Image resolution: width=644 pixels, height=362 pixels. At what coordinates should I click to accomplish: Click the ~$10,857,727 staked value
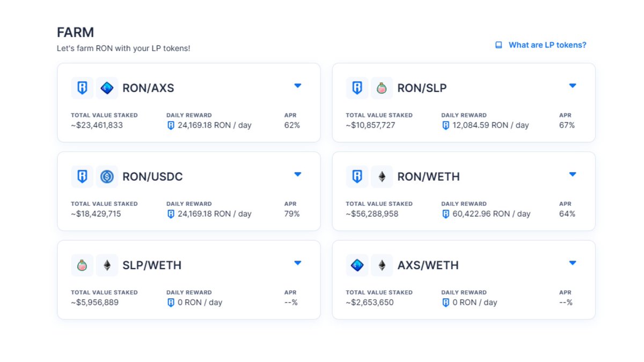(370, 125)
